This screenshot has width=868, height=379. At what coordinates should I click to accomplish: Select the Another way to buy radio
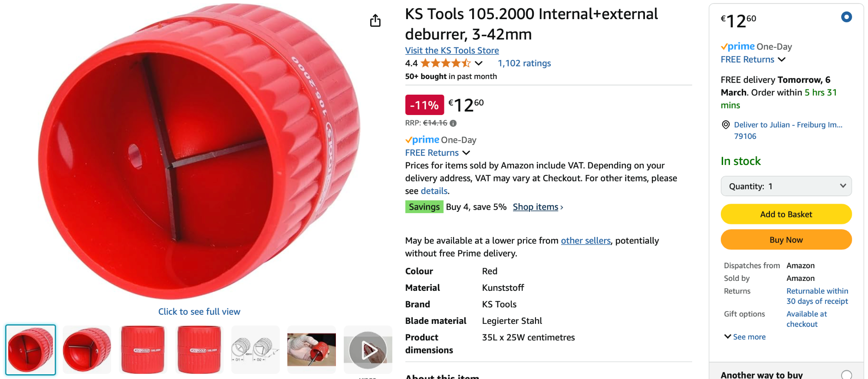point(846,375)
